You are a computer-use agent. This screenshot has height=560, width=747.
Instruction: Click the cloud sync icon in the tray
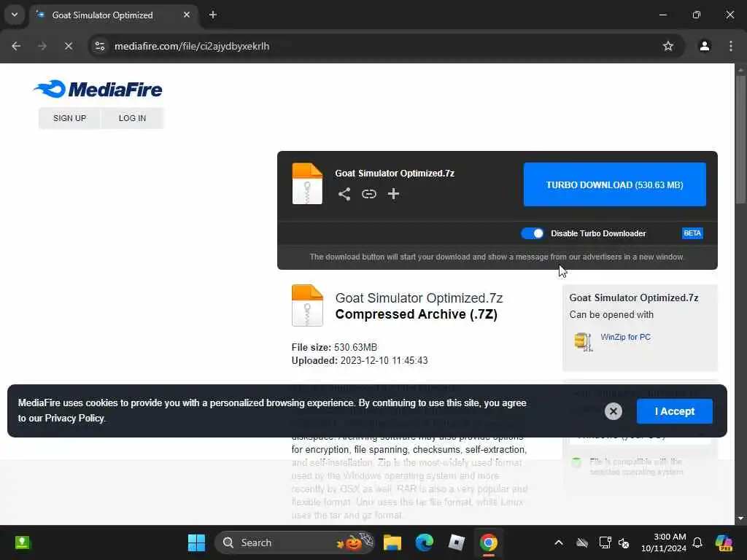pos(582,542)
